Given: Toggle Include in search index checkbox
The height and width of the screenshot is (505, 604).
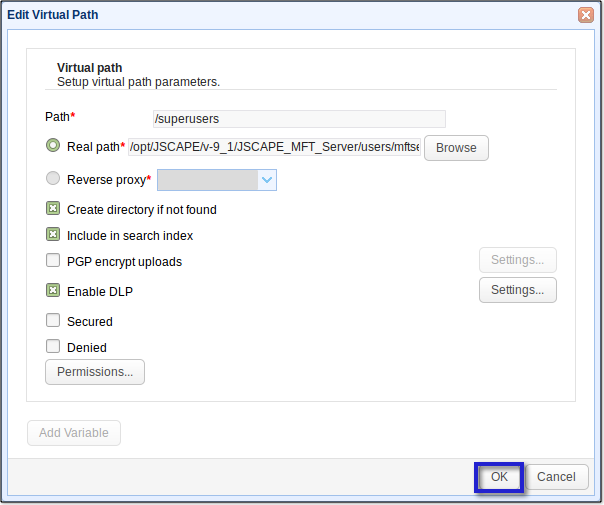Looking at the screenshot, I should click(53, 235).
